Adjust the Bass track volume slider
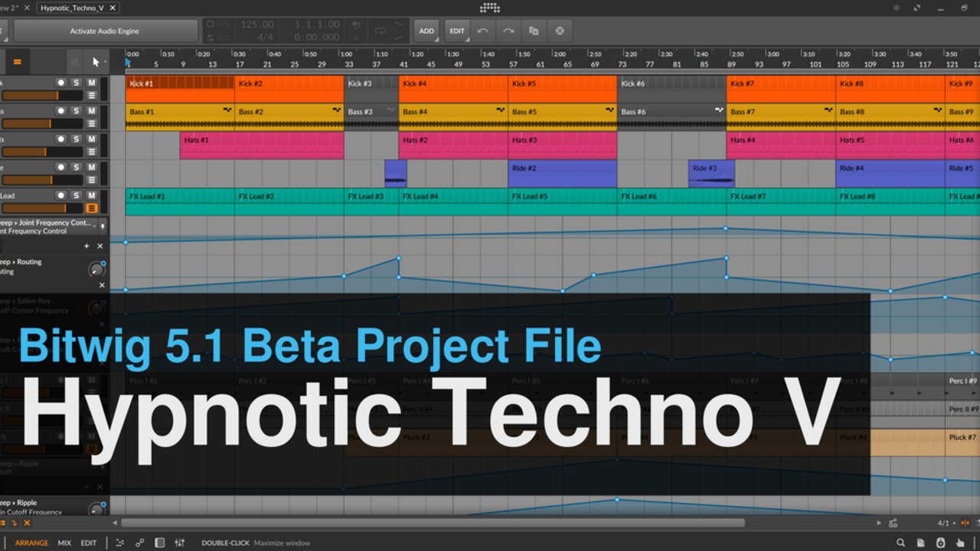The height and width of the screenshot is (551, 980). pos(42,123)
